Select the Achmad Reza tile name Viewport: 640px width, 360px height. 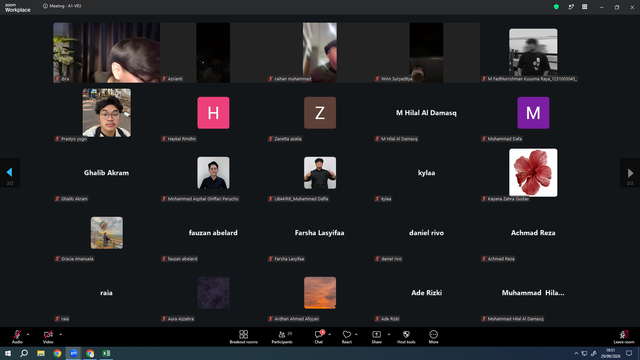(533, 233)
